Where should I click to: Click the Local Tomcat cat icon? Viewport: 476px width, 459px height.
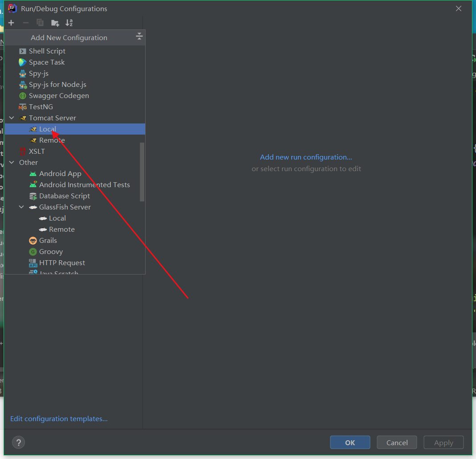coord(33,129)
